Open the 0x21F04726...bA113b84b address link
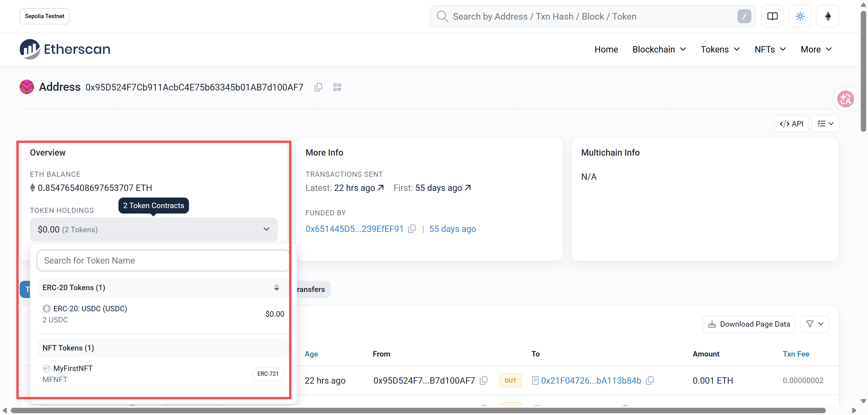 [591, 380]
